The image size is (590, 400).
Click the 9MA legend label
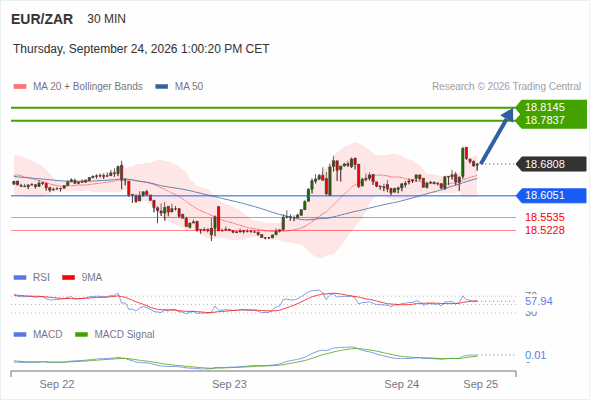92,278
